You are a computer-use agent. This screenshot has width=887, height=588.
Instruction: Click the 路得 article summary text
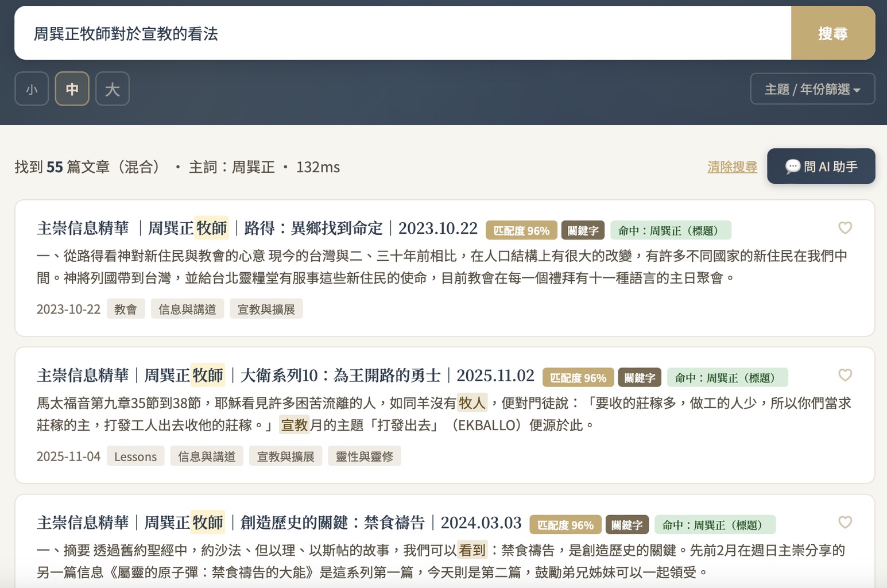coord(442,267)
